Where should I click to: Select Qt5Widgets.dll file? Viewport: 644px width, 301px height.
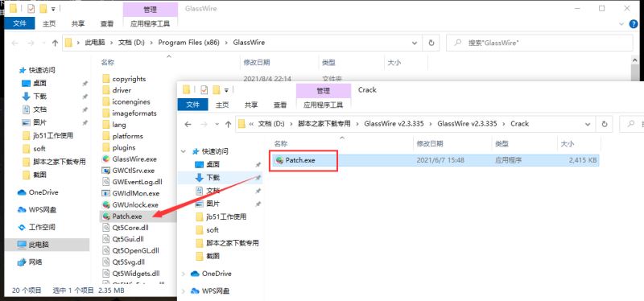click(135, 274)
